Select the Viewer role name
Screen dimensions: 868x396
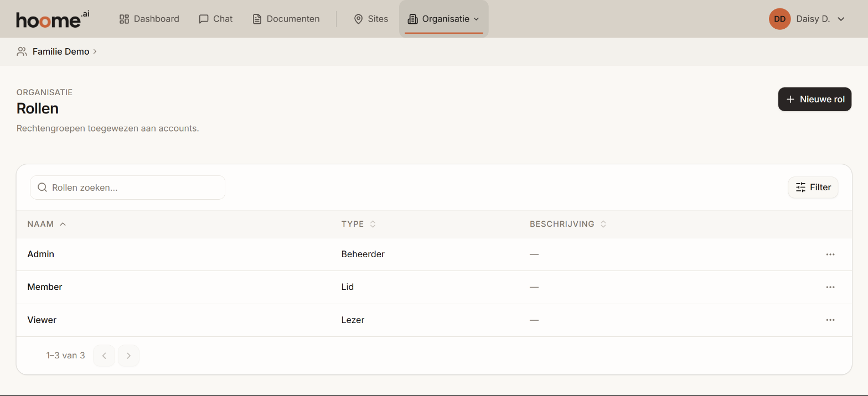click(x=42, y=320)
